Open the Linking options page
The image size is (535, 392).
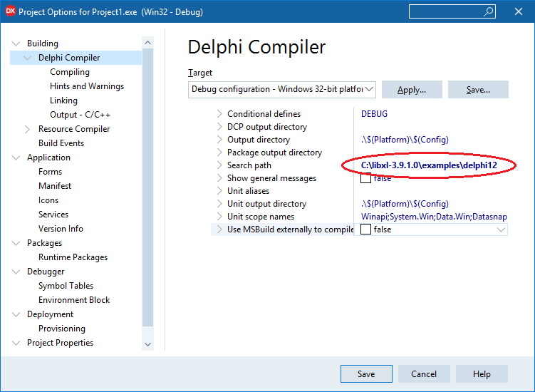[63, 100]
